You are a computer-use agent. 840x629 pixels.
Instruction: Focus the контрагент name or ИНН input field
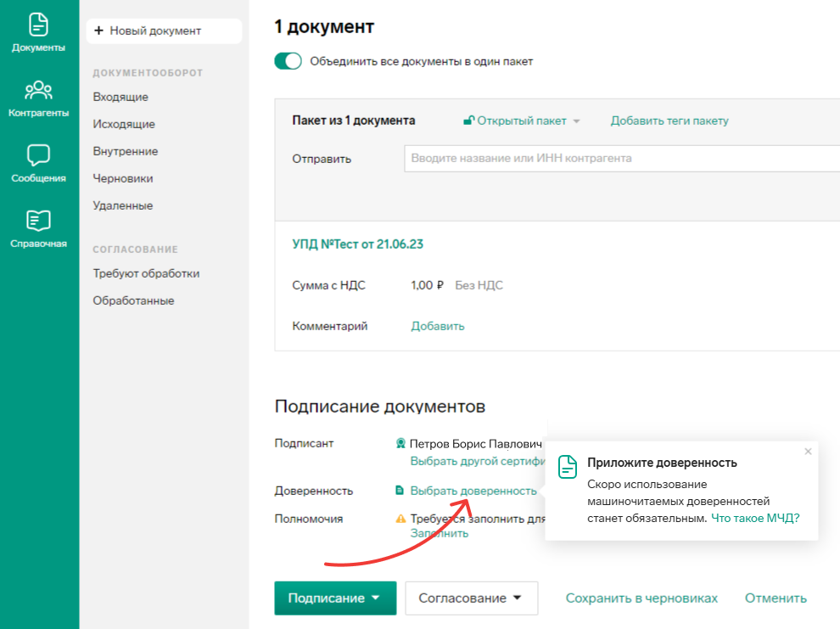click(x=622, y=158)
